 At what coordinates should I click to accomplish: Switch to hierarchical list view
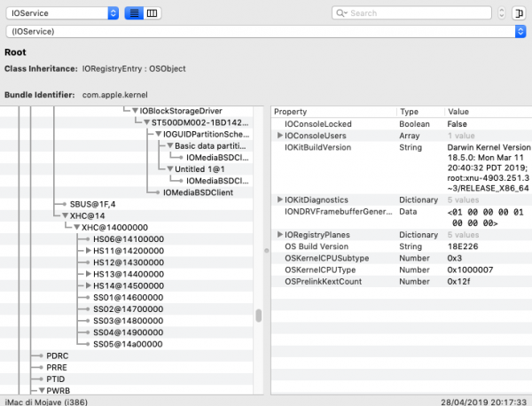tap(134, 13)
